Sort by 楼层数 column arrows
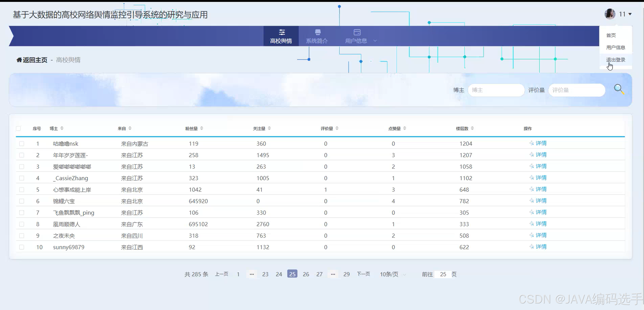This screenshot has width=644, height=310. point(472,128)
